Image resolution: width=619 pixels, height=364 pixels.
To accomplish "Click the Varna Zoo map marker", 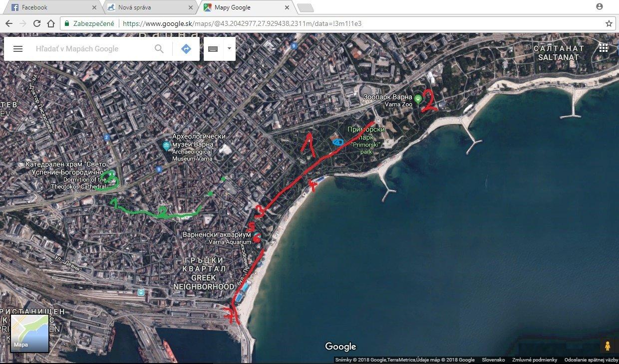I will 418,97.
